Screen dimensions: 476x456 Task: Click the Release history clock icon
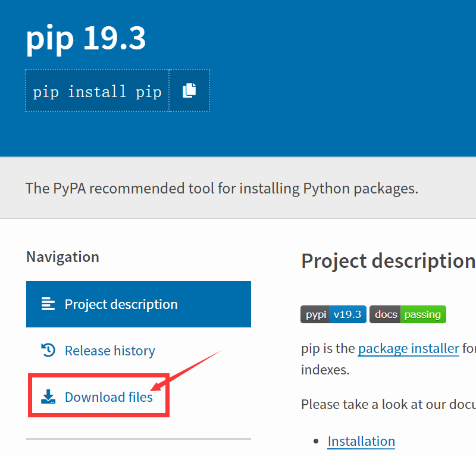48,351
